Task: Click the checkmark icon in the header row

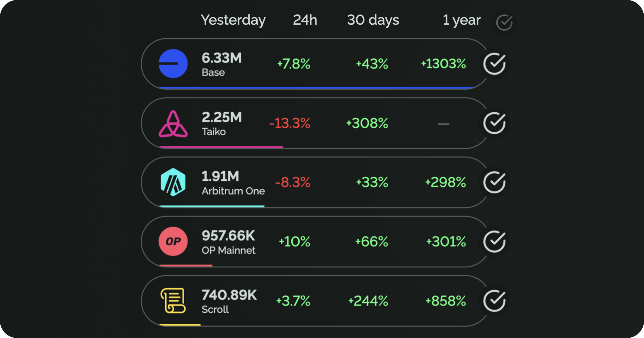Action: coord(504,22)
